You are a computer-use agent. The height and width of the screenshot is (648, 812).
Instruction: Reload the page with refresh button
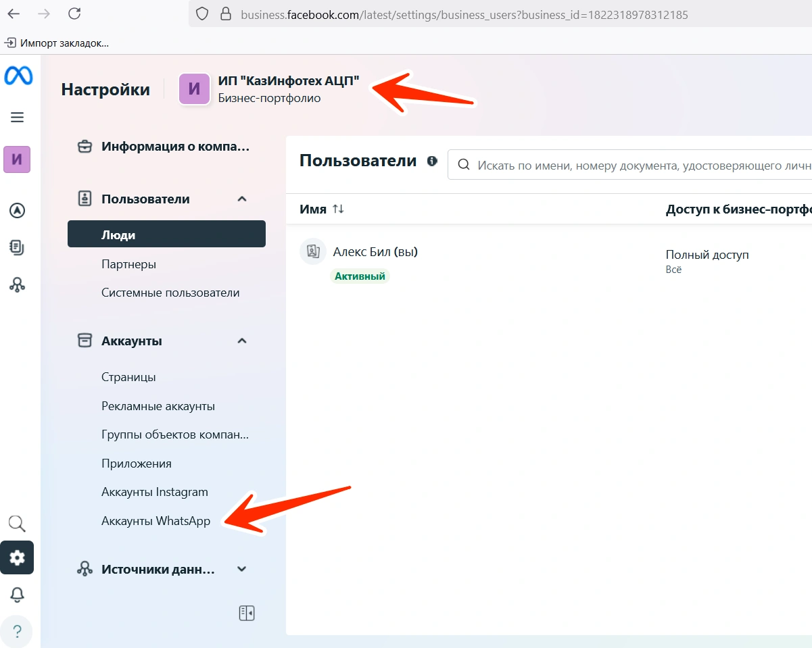(75, 14)
